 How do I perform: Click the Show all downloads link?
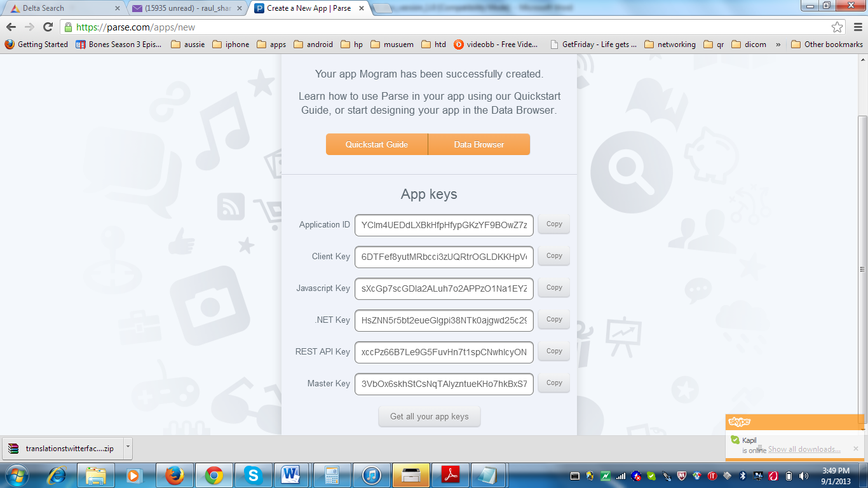point(804,449)
